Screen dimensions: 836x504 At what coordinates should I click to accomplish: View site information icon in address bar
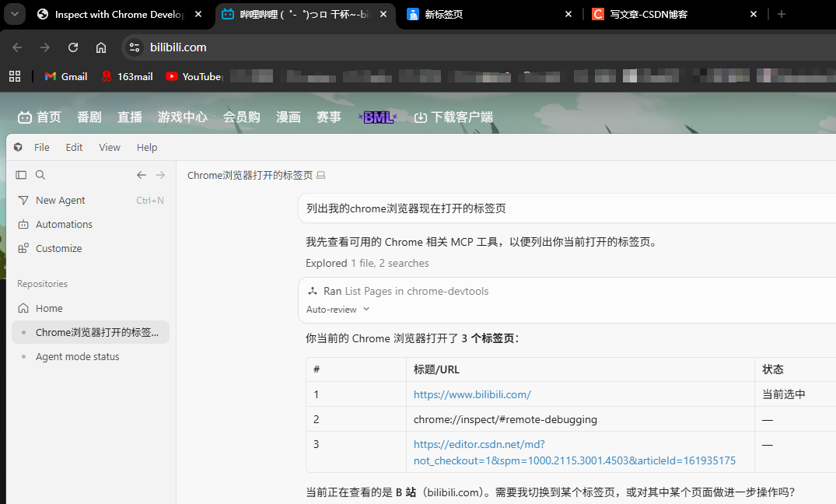click(x=135, y=47)
